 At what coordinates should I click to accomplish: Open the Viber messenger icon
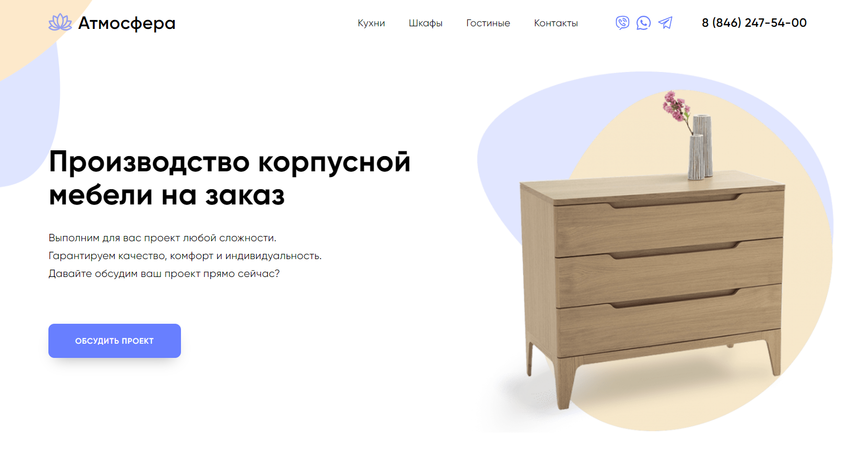click(x=622, y=23)
